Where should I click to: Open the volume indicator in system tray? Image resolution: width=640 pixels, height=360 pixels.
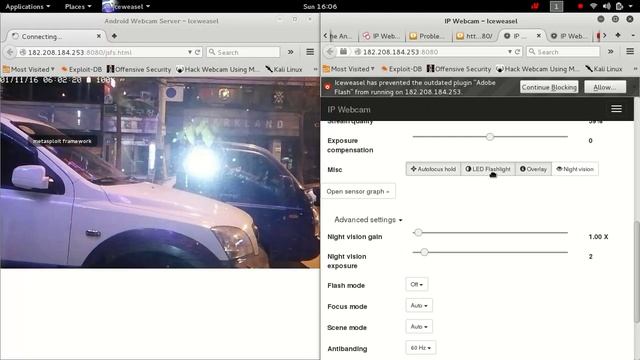tap(607, 7)
